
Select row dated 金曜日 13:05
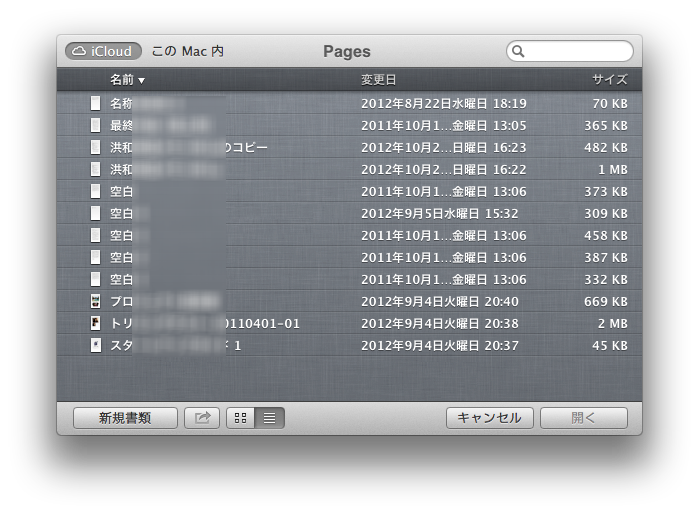pyautogui.click(x=350, y=125)
